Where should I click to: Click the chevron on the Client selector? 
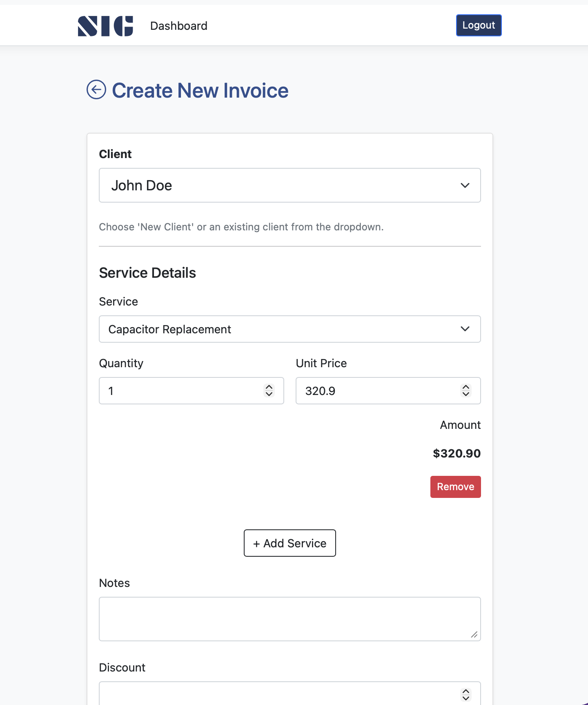(x=465, y=185)
